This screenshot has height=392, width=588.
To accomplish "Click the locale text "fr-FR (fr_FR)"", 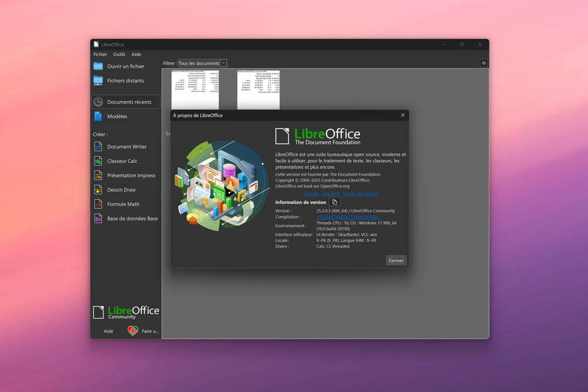I will tap(328, 240).
